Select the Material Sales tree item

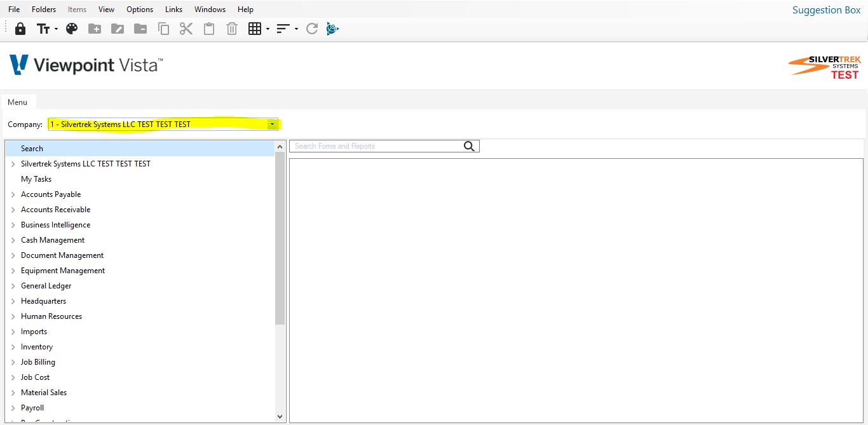point(44,393)
